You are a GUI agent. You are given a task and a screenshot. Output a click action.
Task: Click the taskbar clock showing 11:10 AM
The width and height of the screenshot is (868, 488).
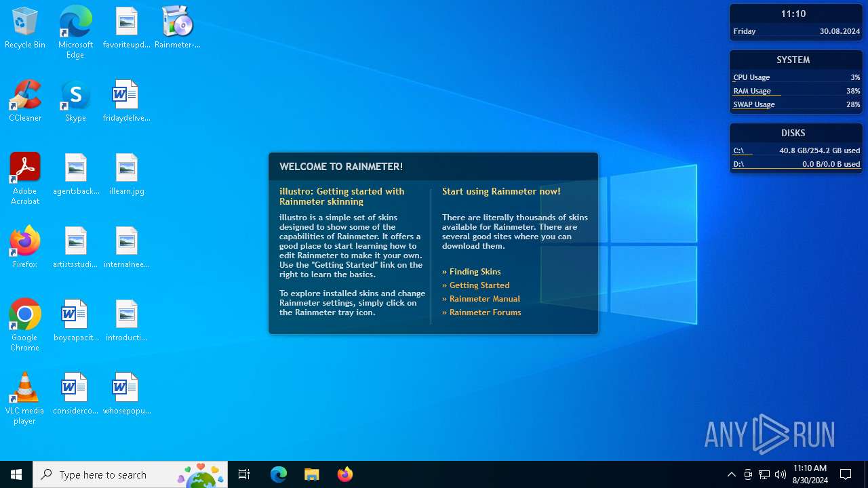[810, 474]
